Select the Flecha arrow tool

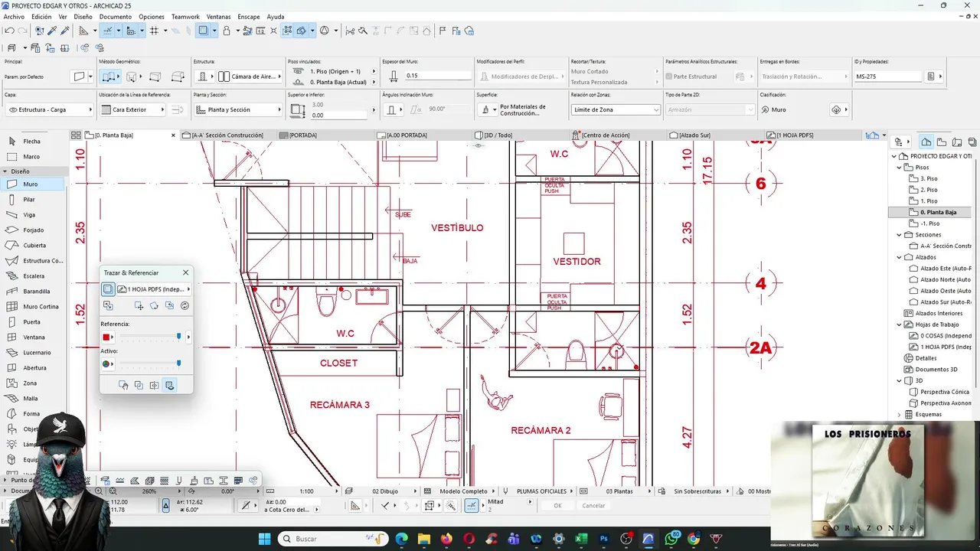coord(31,142)
